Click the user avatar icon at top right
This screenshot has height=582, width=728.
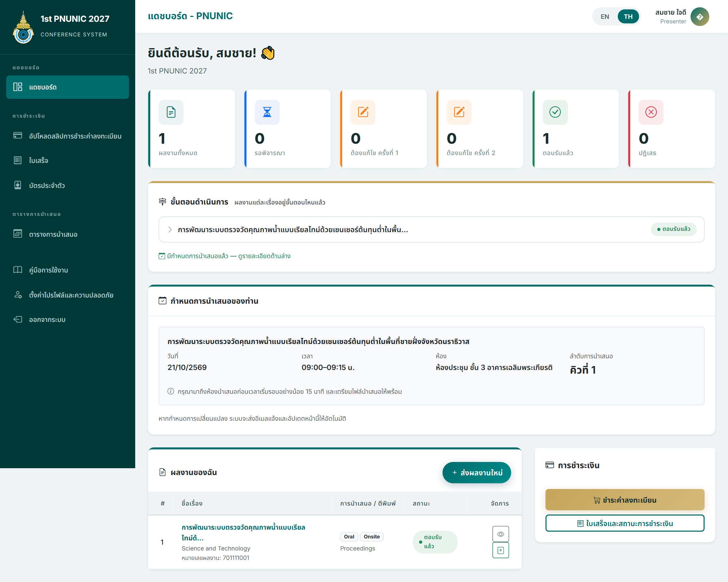[x=700, y=17]
